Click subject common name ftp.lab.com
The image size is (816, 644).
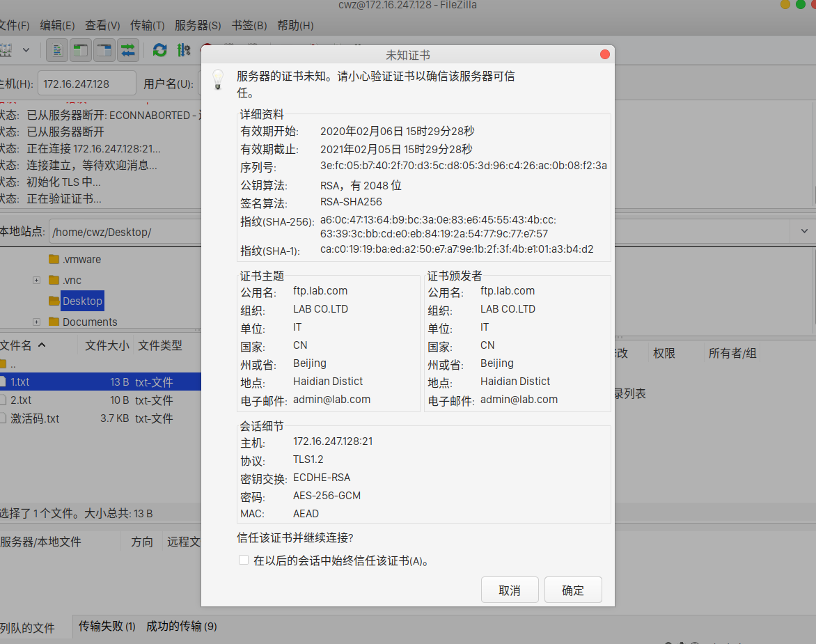320,291
